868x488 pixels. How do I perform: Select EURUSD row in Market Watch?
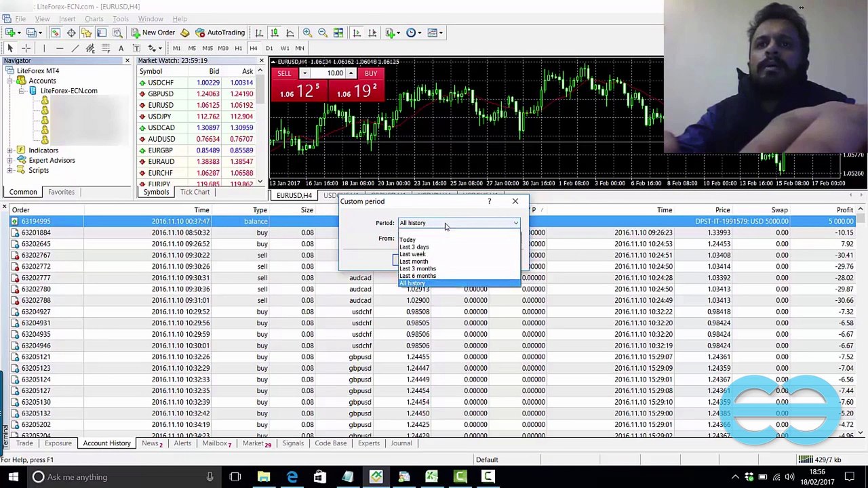[x=196, y=105]
